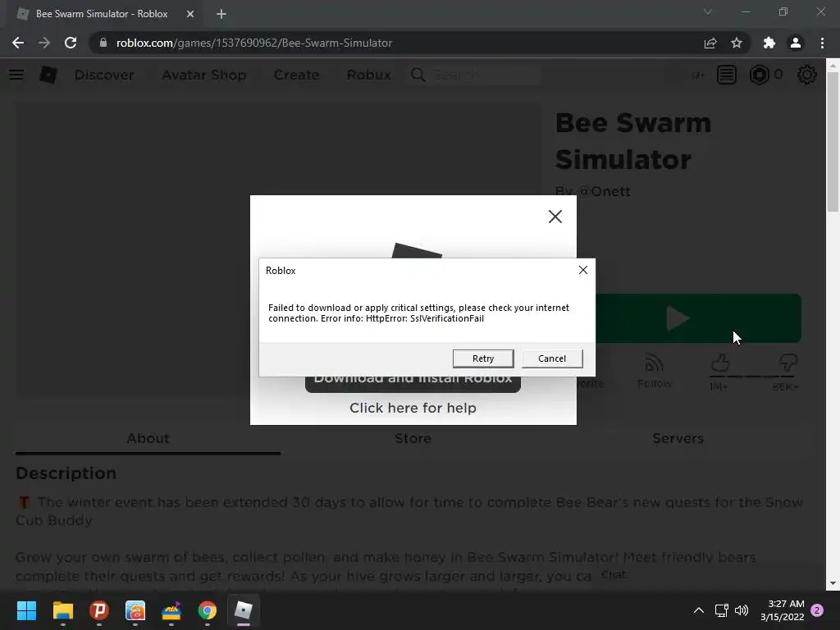Screen dimensions: 840x630
Task: Open the Chat panel
Action: 614,575
